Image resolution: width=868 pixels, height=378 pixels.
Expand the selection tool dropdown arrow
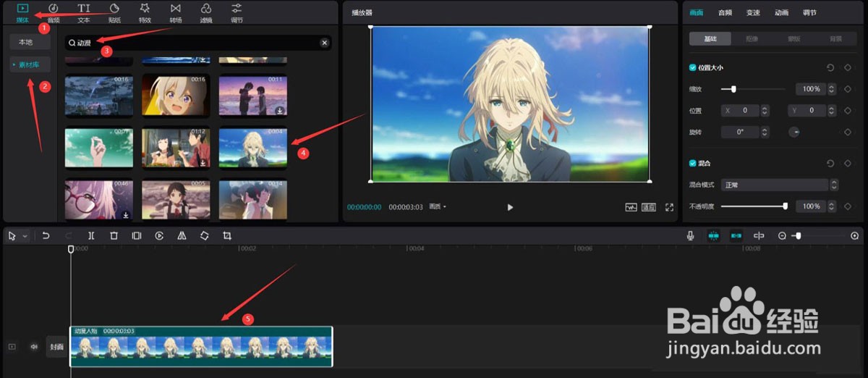pos(25,236)
